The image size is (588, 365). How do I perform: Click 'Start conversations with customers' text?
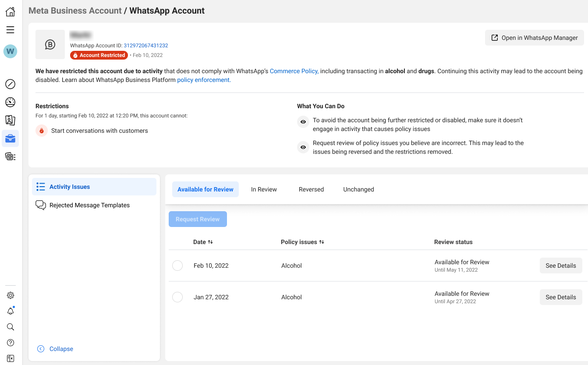[99, 131]
